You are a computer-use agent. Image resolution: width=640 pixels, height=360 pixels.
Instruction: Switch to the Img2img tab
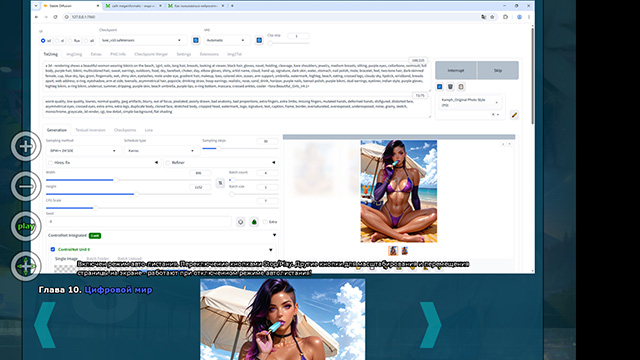coord(74,54)
